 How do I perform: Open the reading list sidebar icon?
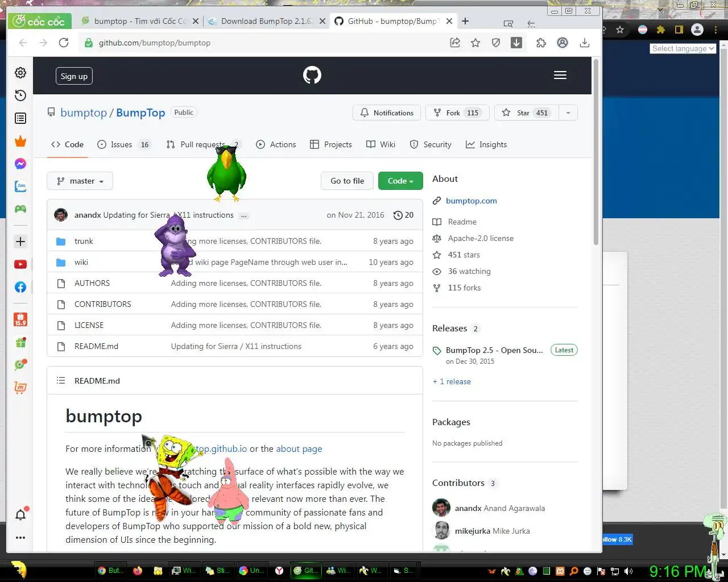(x=20, y=118)
